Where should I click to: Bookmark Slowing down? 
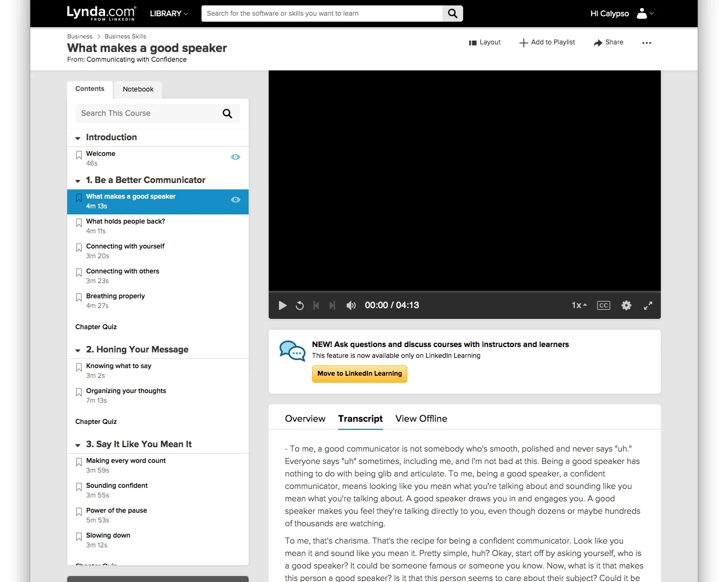pos(79,537)
